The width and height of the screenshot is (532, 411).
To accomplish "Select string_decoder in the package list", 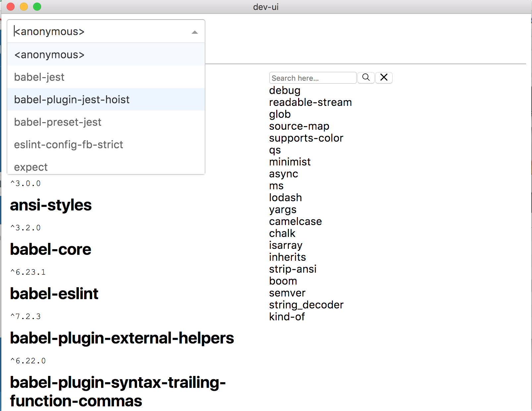I will pyautogui.click(x=306, y=305).
